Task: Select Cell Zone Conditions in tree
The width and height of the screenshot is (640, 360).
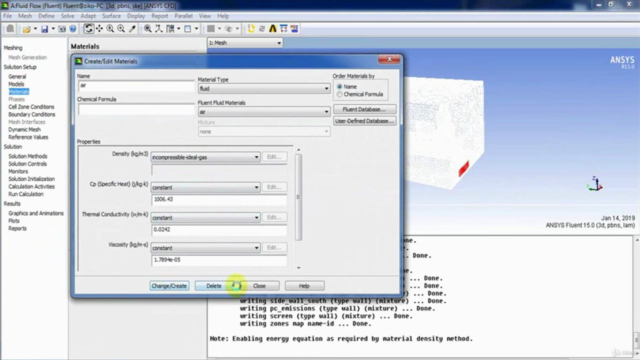Action: coord(31,107)
